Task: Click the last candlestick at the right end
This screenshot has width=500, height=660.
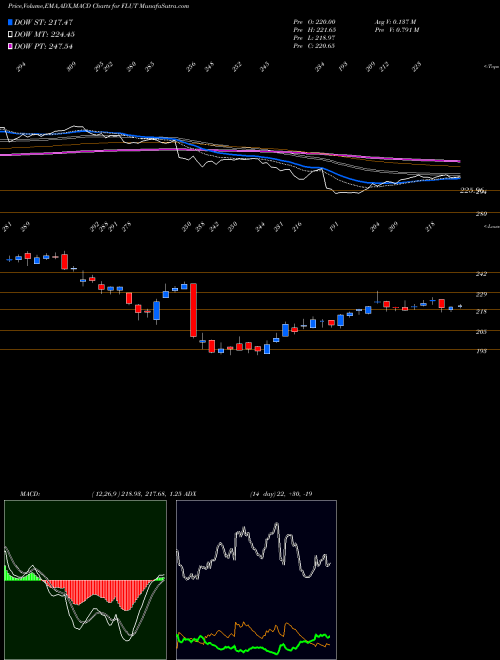Action: [x=460, y=306]
